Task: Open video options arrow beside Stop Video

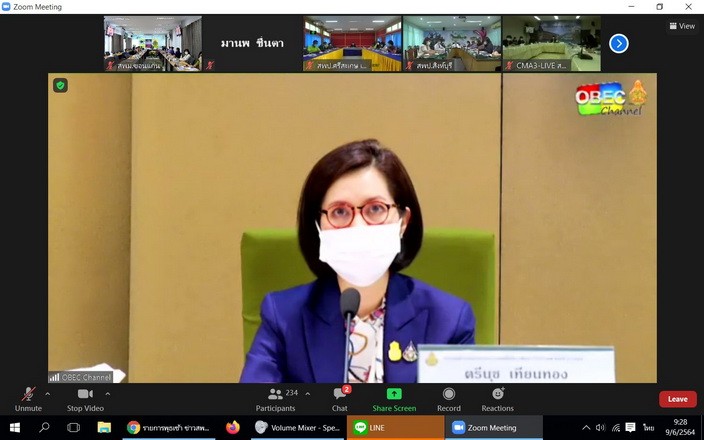Action: 108,394
